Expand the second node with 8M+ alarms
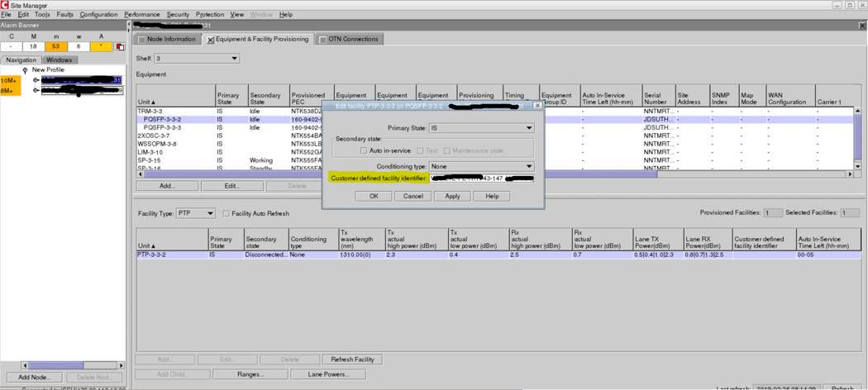The width and height of the screenshot is (868, 390). point(36,90)
